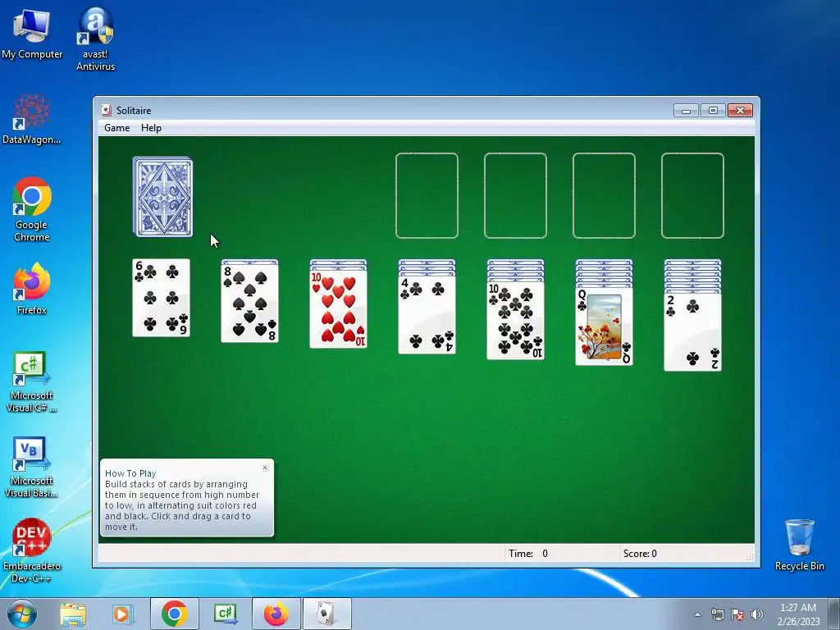Open Windows Explorer from taskbar

pyautogui.click(x=73, y=614)
